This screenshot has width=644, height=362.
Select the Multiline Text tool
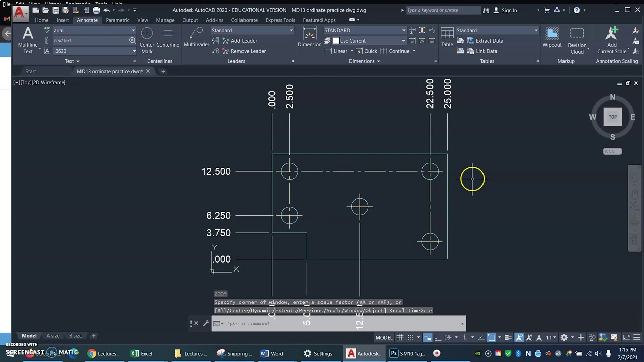[28, 40]
